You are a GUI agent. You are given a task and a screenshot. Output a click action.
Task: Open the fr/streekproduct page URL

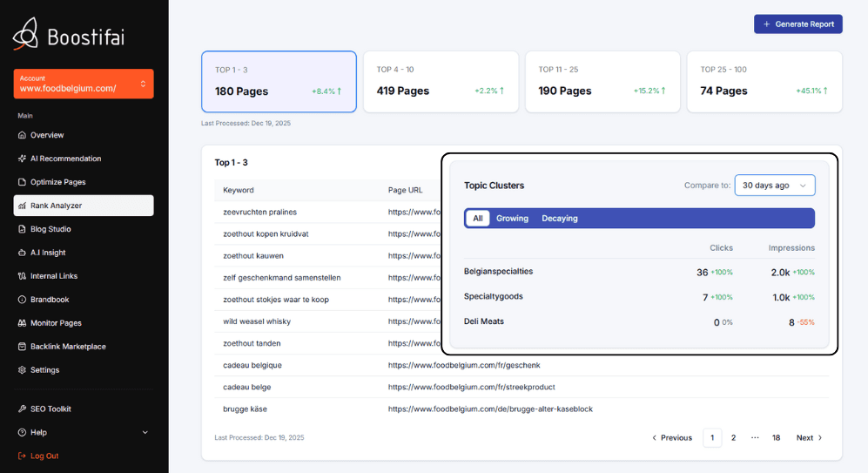(x=471, y=387)
